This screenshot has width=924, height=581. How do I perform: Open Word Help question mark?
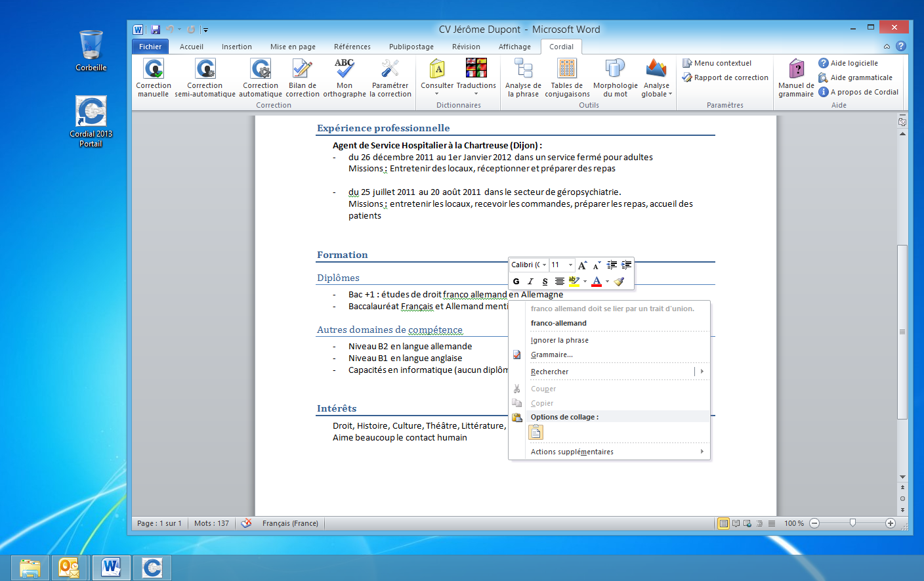[x=901, y=46]
